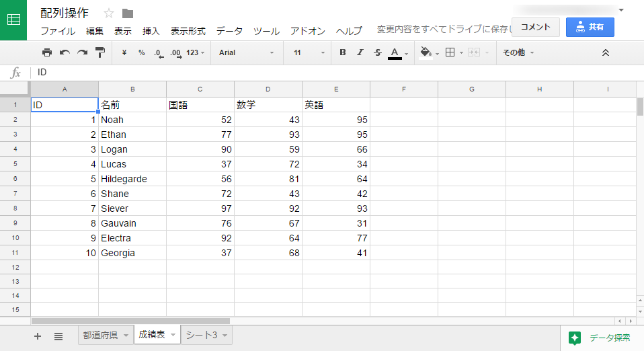Open the all sheets list
Screen dimensions: 644x351
(x=58, y=336)
